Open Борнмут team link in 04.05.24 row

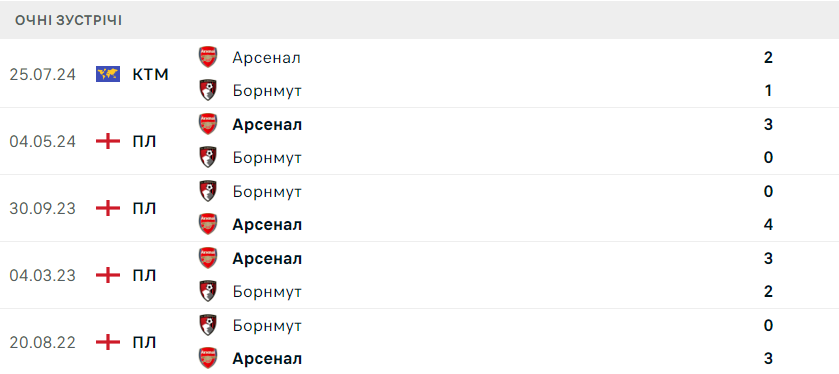tap(267, 158)
